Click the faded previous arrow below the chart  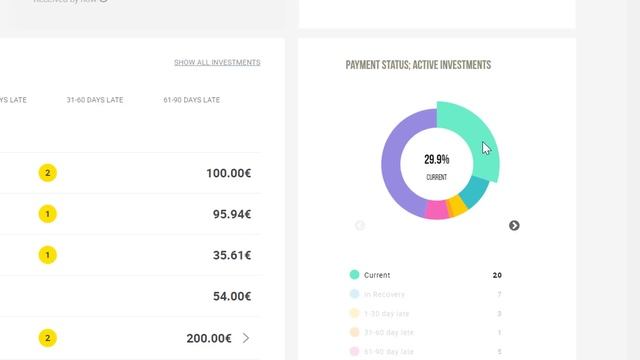[x=360, y=225]
